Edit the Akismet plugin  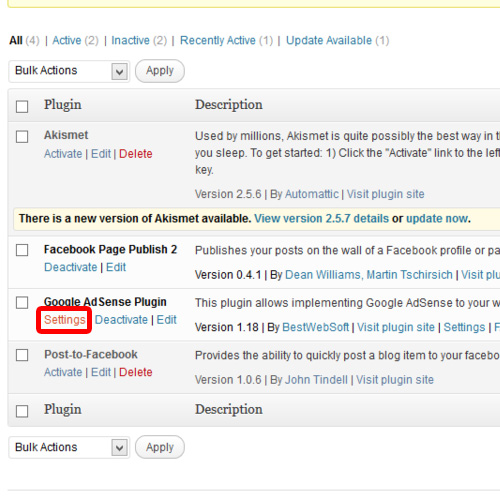(101, 154)
